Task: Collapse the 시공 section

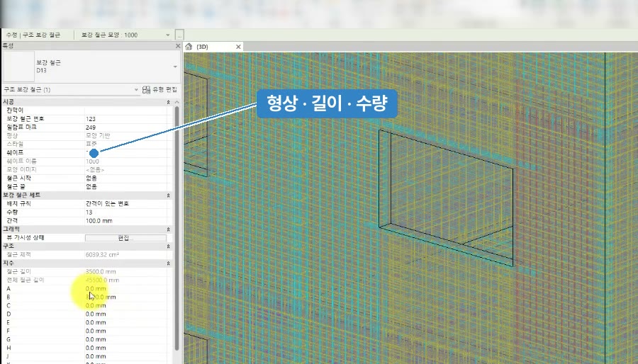Action: pyautogui.click(x=169, y=102)
